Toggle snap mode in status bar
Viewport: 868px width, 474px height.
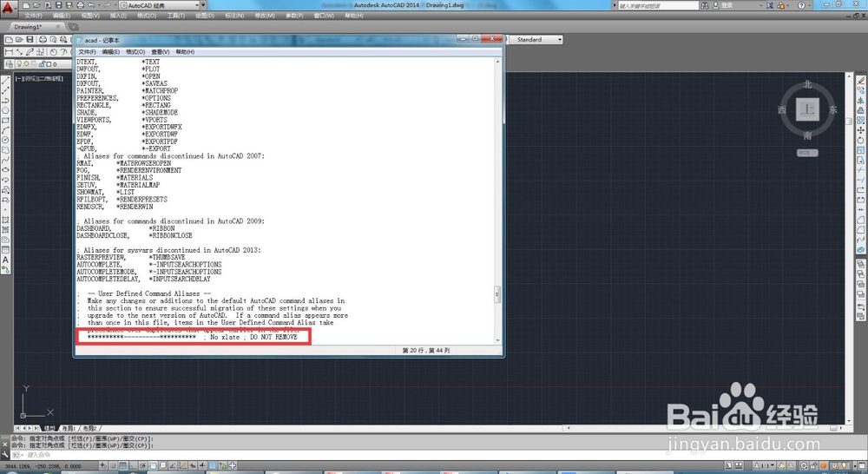pyautogui.click(x=113, y=465)
